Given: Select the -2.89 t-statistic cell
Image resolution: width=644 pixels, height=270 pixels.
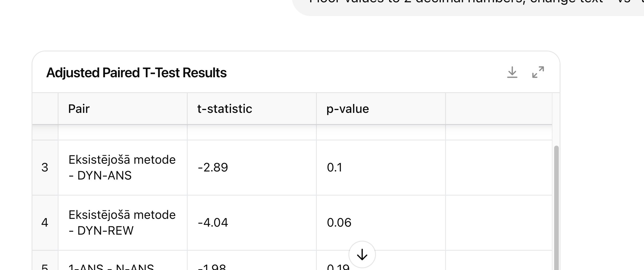Looking at the screenshot, I should tap(252, 168).
